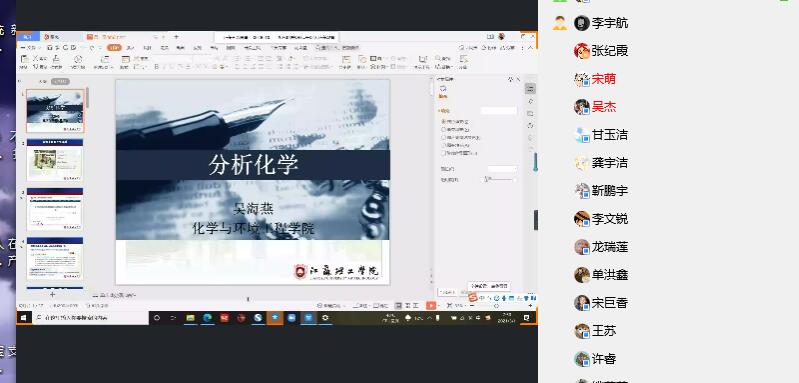The image size is (799, 383).
Task: Click the Paste icon in the ribbon
Action: 24,61
